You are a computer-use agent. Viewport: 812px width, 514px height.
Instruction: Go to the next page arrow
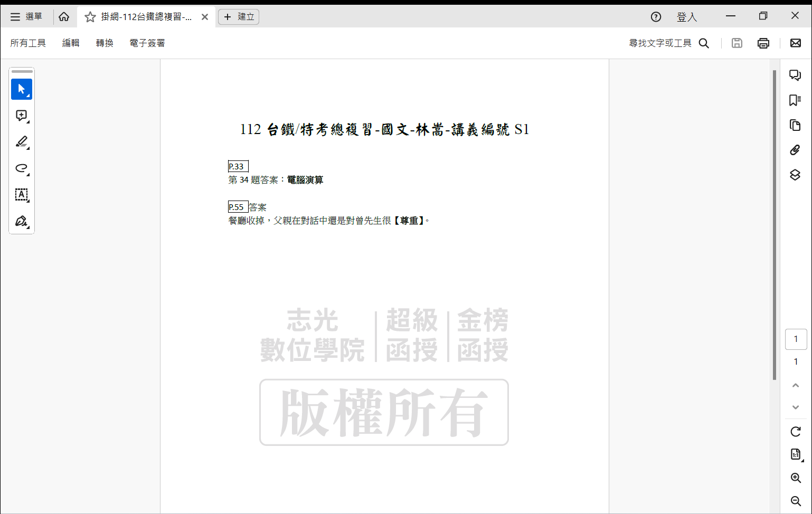pos(796,407)
